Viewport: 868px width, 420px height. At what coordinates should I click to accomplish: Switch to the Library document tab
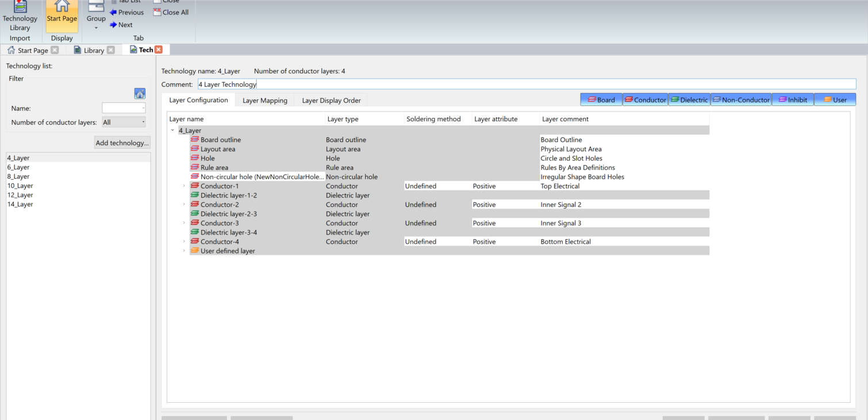click(x=94, y=51)
